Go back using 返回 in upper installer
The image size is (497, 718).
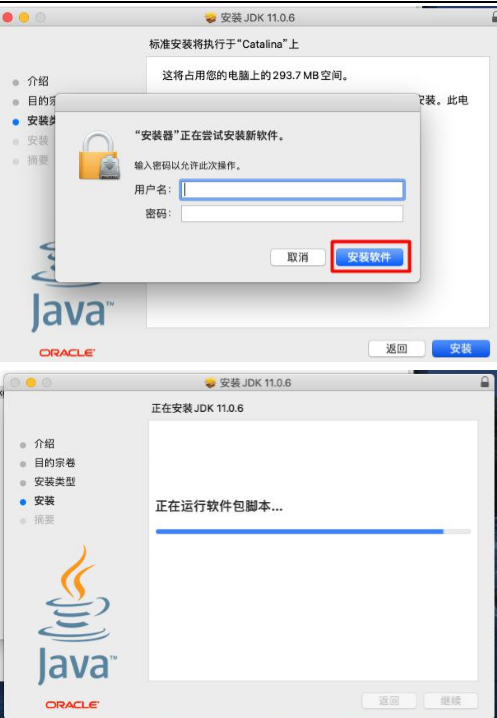click(397, 348)
